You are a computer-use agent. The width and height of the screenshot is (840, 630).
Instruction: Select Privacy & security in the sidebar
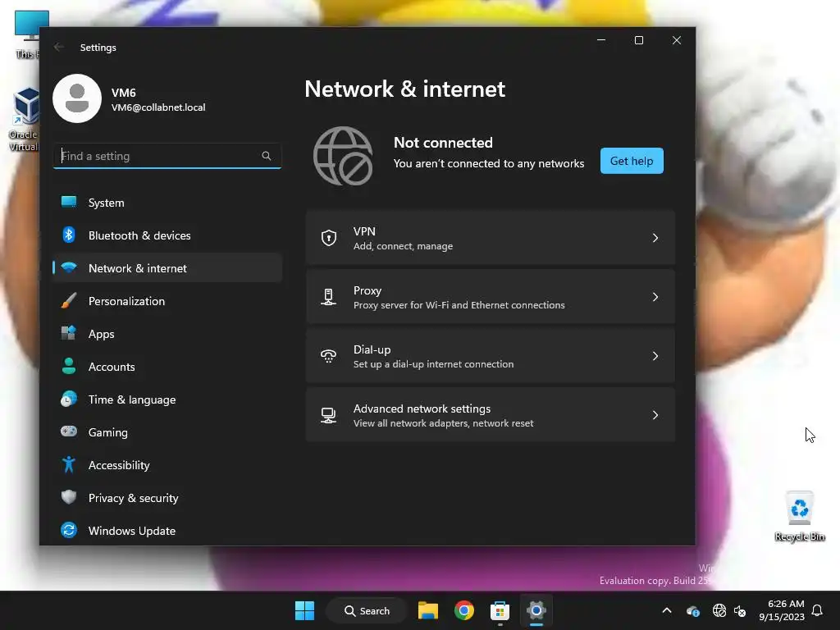click(167, 498)
